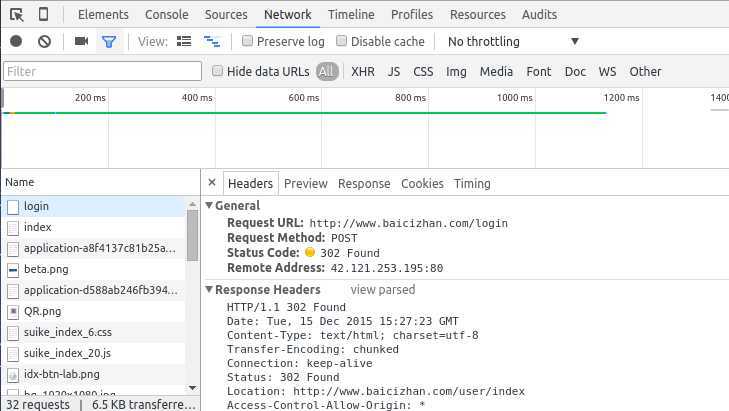
Task: Collapse the General section
Action: coord(209,205)
